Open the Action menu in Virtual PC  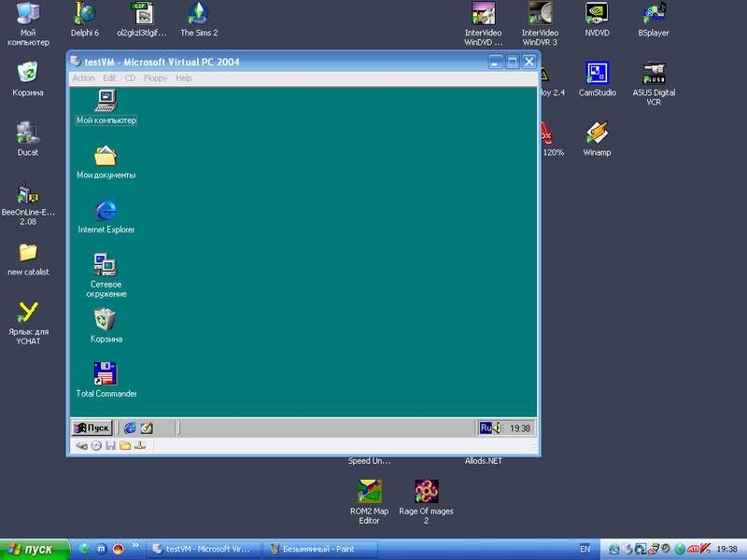(x=83, y=78)
